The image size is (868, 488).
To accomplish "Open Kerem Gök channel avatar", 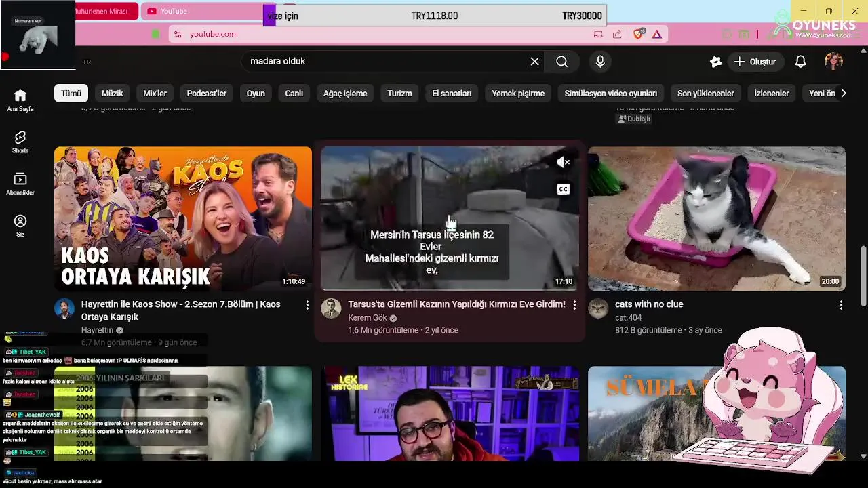I will point(331,308).
